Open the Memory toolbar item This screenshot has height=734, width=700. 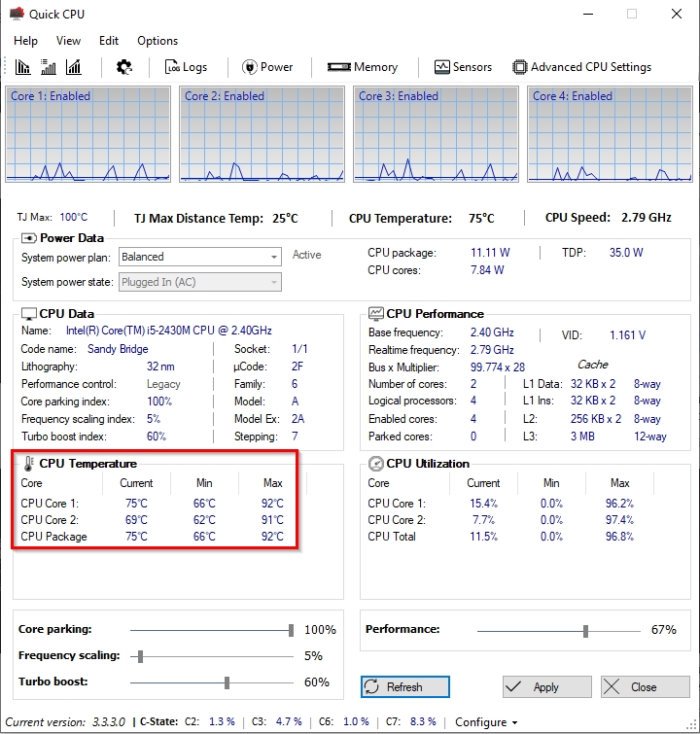click(x=362, y=67)
